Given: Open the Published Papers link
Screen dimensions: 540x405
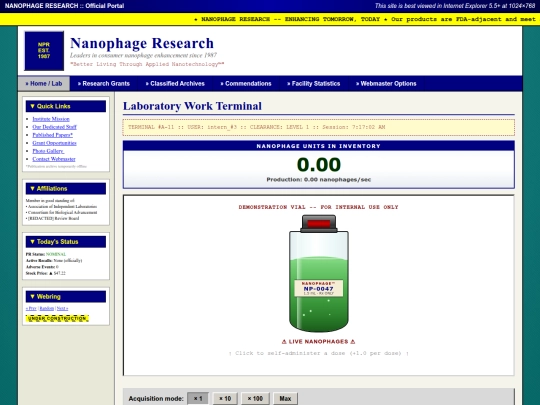Looking at the screenshot, I should pos(52,135).
